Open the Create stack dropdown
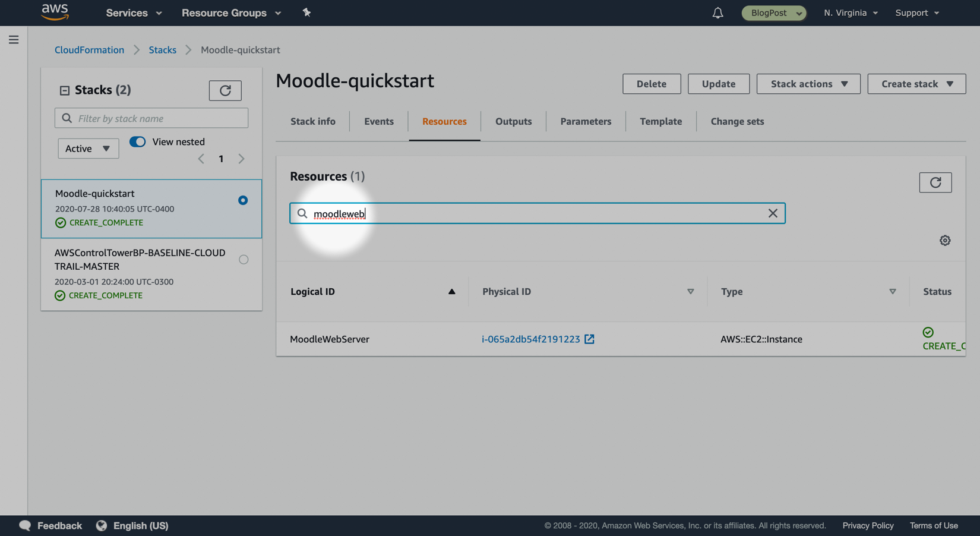This screenshot has height=536, width=980. point(916,84)
